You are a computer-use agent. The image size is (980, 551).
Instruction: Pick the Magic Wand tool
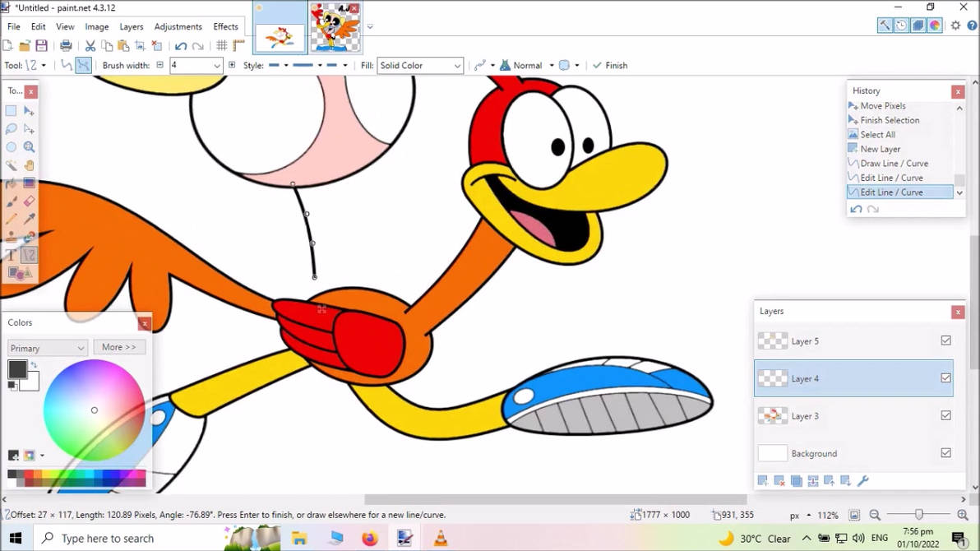12,165
